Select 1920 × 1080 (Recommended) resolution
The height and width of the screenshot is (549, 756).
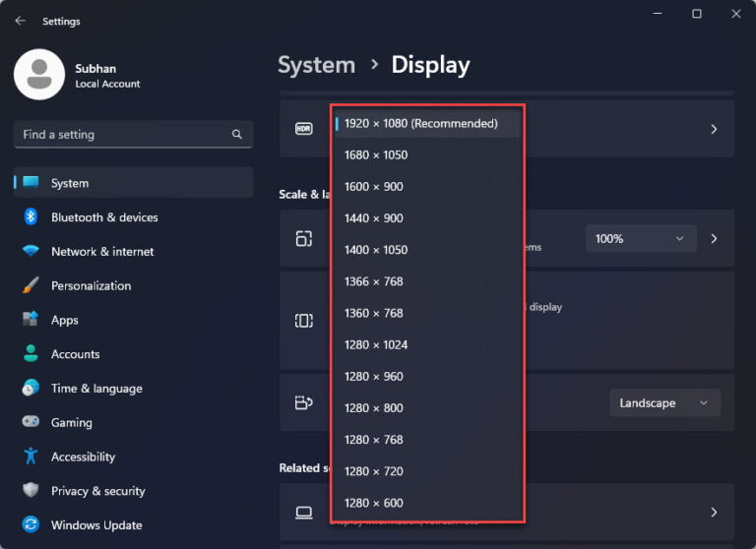[x=421, y=124]
